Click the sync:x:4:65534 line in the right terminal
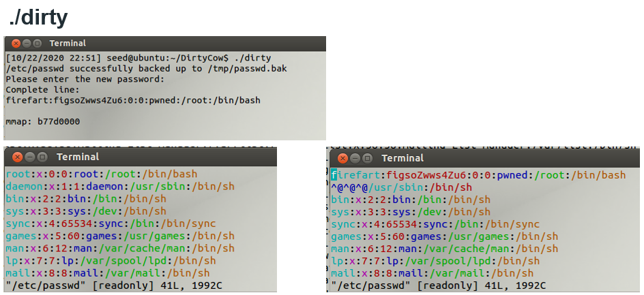 435,224
